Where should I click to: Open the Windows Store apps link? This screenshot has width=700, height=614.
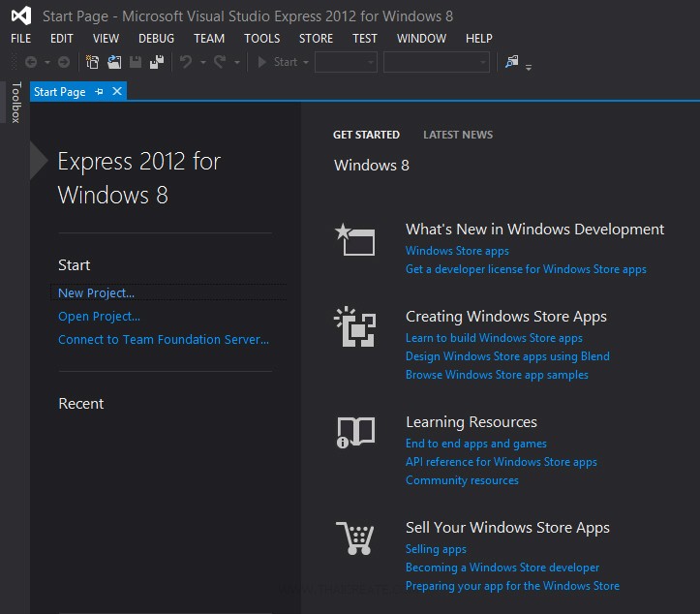tap(457, 251)
